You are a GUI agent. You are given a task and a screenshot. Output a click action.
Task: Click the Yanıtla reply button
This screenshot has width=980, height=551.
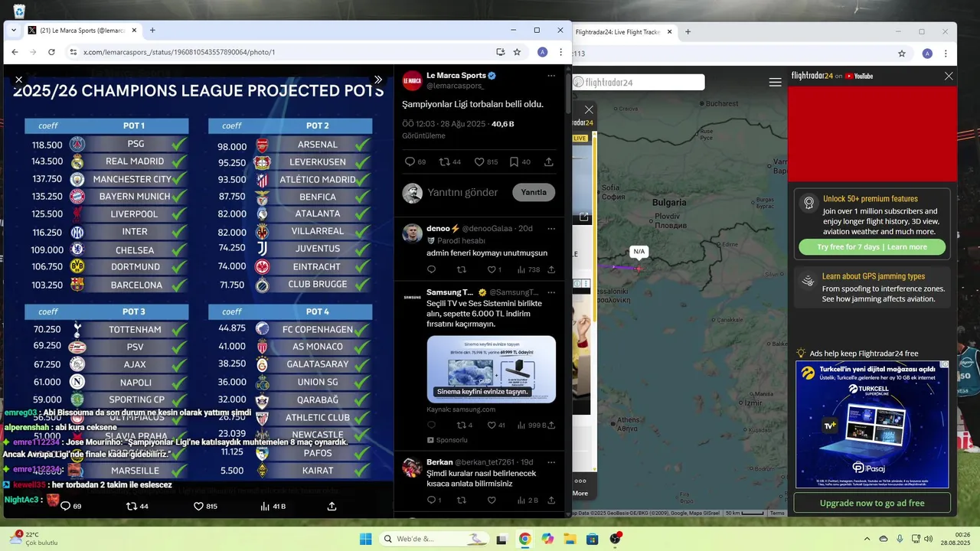pyautogui.click(x=534, y=192)
